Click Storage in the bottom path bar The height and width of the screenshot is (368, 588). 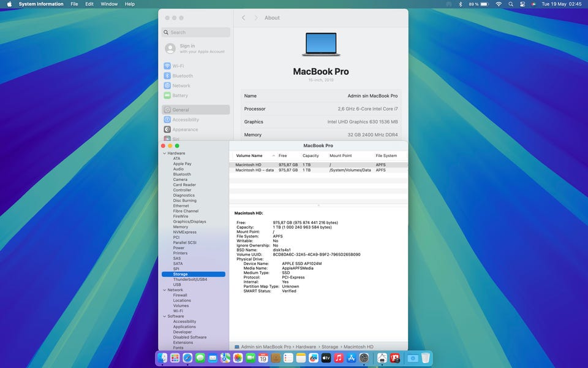[330, 347]
